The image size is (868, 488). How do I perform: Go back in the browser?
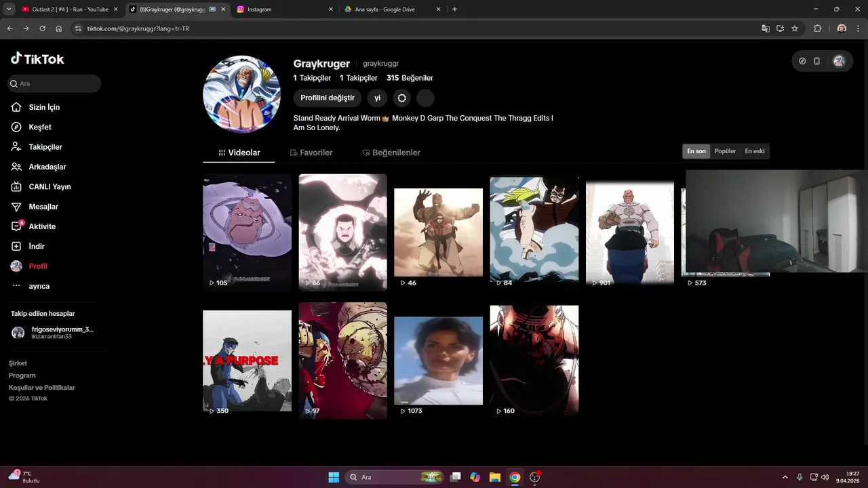point(9,28)
